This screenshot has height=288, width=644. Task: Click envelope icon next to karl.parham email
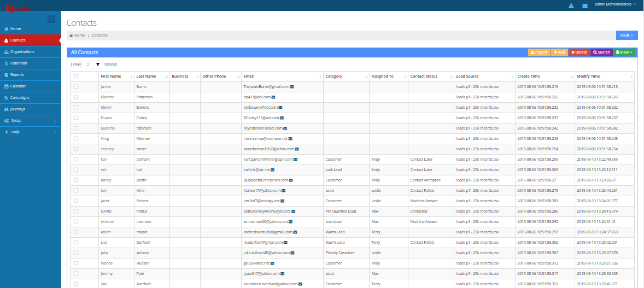295,160
